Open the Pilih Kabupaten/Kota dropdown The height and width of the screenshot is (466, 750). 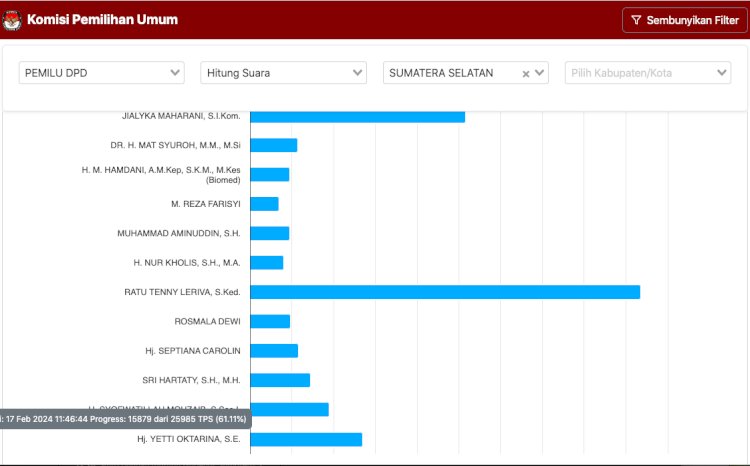[648, 73]
